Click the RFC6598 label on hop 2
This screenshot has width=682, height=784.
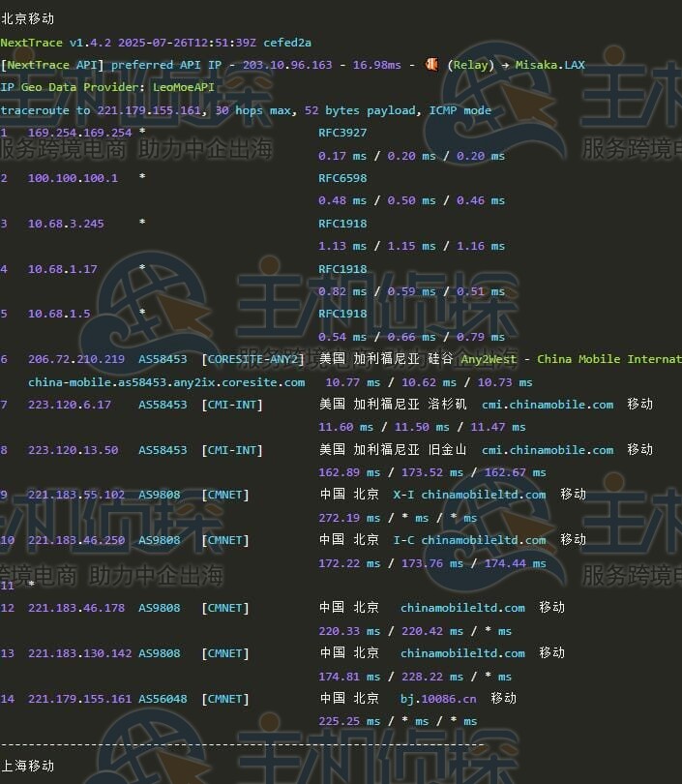coord(342,178)
